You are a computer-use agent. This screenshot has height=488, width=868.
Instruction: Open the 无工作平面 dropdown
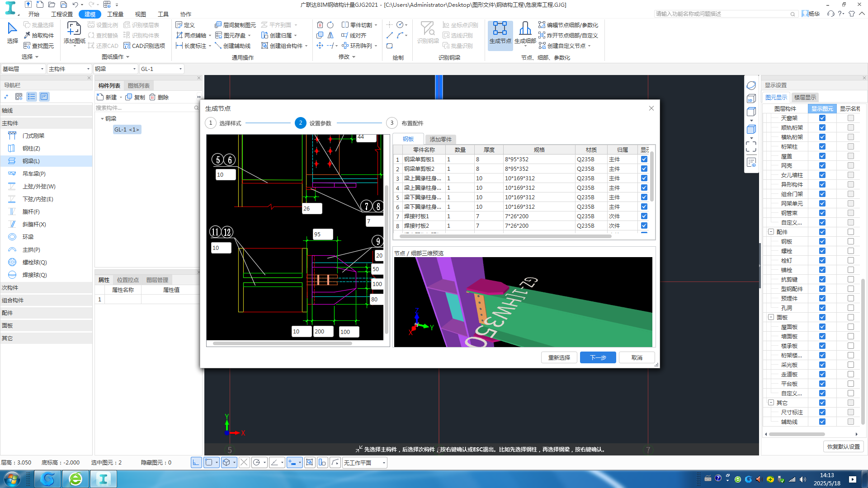coord(364,463)
